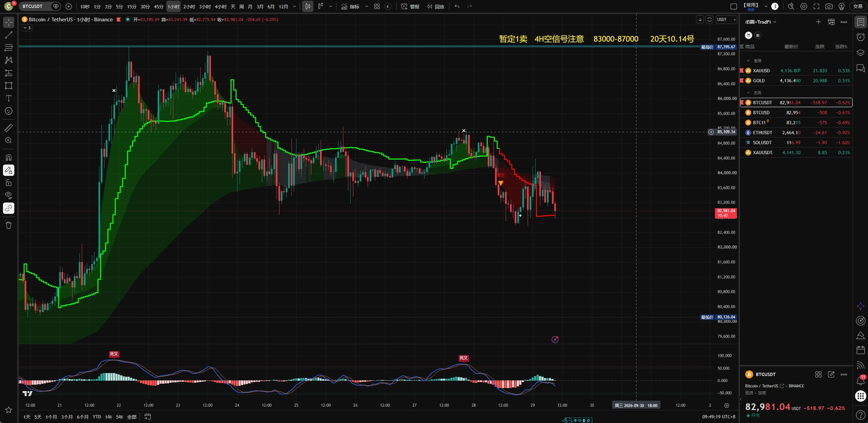This screenshot has height=423, width=868.
Task: Toggle stay in drawing mode
Action: 9,170
